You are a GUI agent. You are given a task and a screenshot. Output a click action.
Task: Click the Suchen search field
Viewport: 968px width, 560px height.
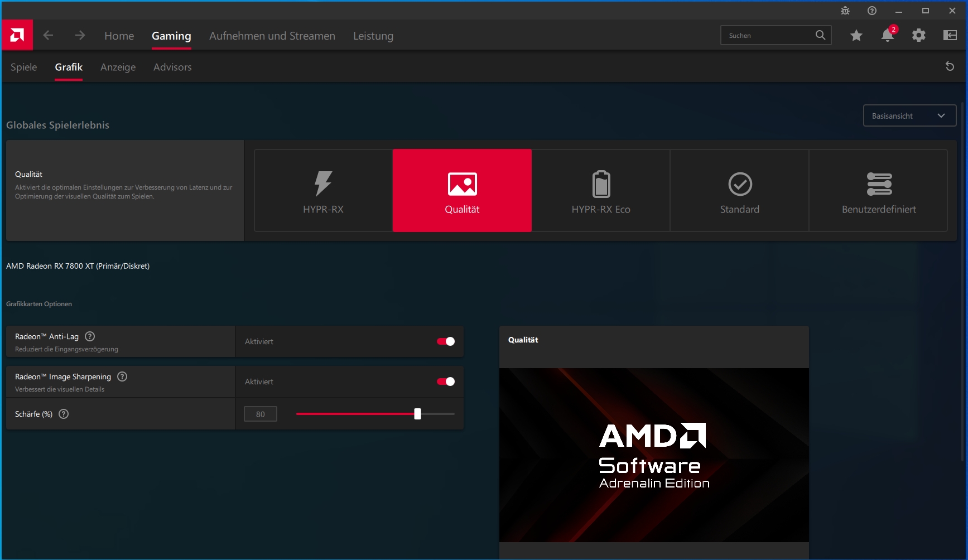tap(776, 35)
